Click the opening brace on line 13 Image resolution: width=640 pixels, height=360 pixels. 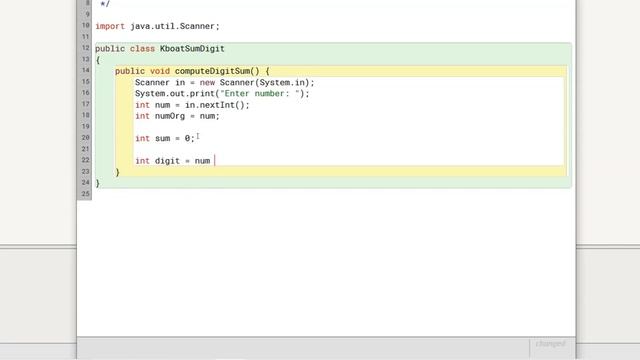[98, 60]
